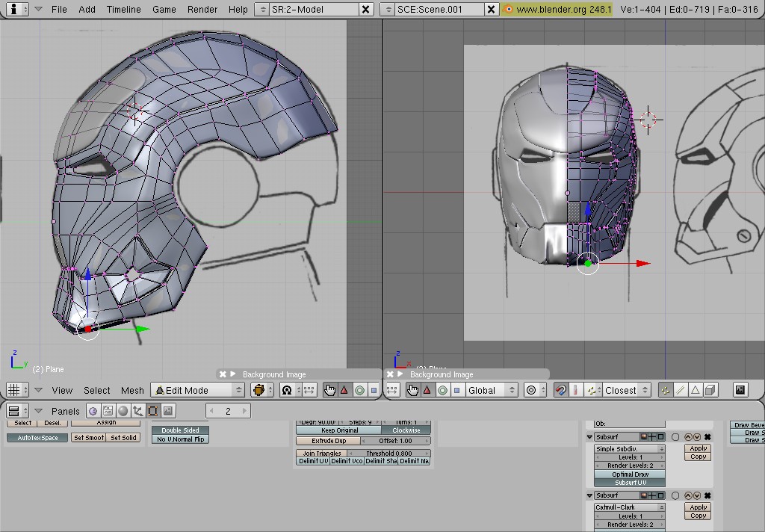Select rotate manipulator circle in right viewport
Image resolution: width=765 pixels, height=532 pixels.
pos(442,390)
